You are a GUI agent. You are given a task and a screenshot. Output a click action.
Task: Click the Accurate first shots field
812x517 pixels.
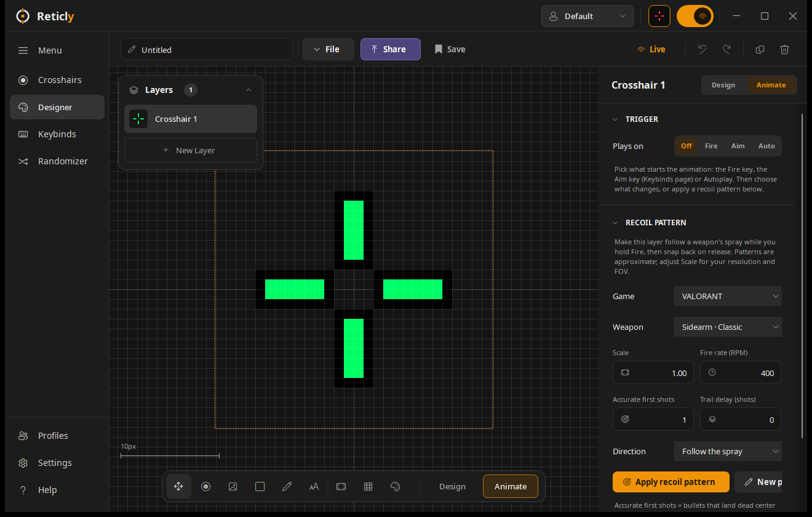pos(653,419)
